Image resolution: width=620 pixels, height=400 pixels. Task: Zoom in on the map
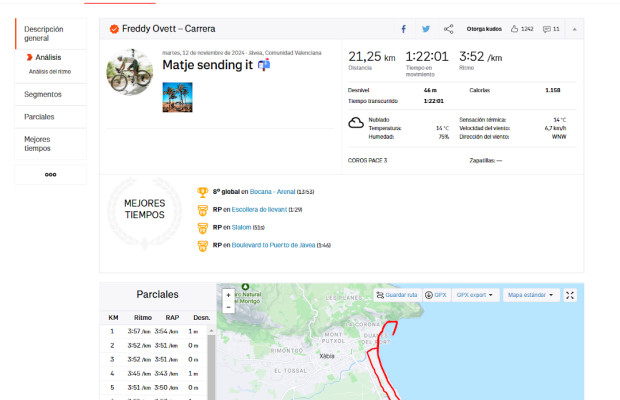229,295
